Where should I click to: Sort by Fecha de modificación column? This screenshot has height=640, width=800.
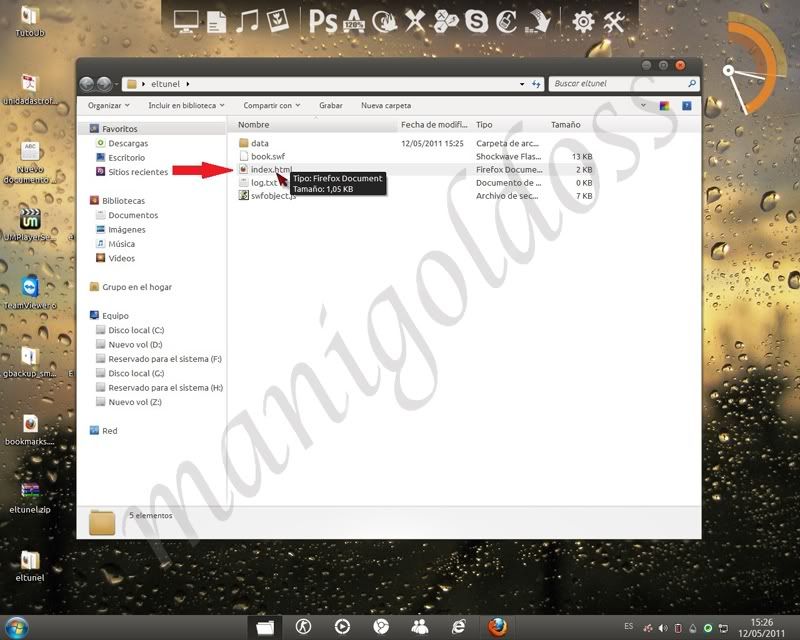[x=434, y=125]
